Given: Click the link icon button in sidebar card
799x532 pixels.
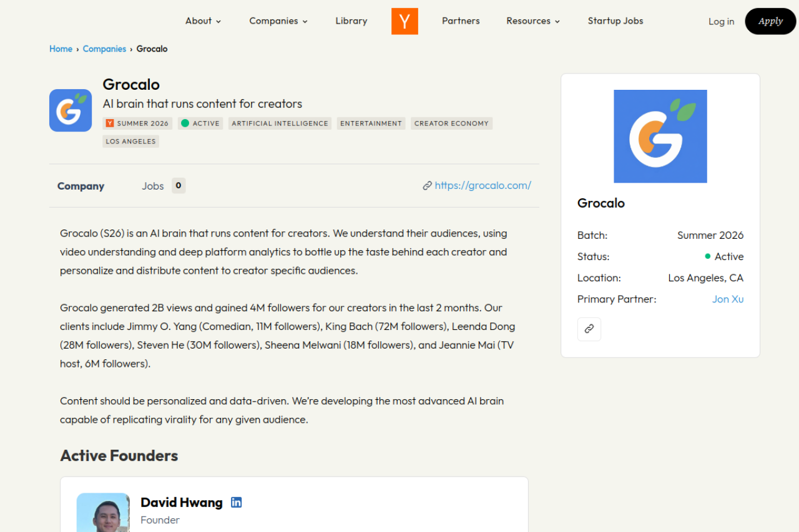Looking at the screenshot, I should coord(589,329).
